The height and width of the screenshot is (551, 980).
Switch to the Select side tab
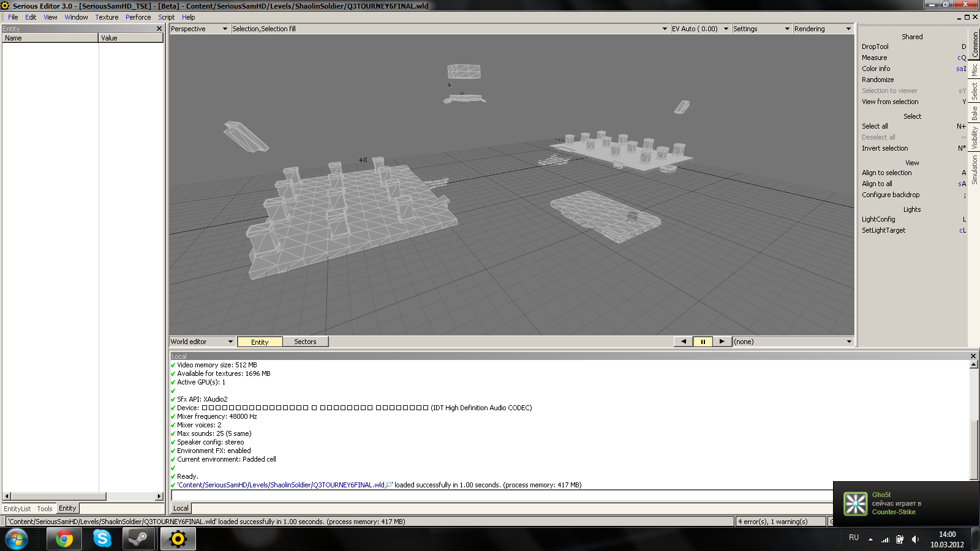(x=974, y=91)
